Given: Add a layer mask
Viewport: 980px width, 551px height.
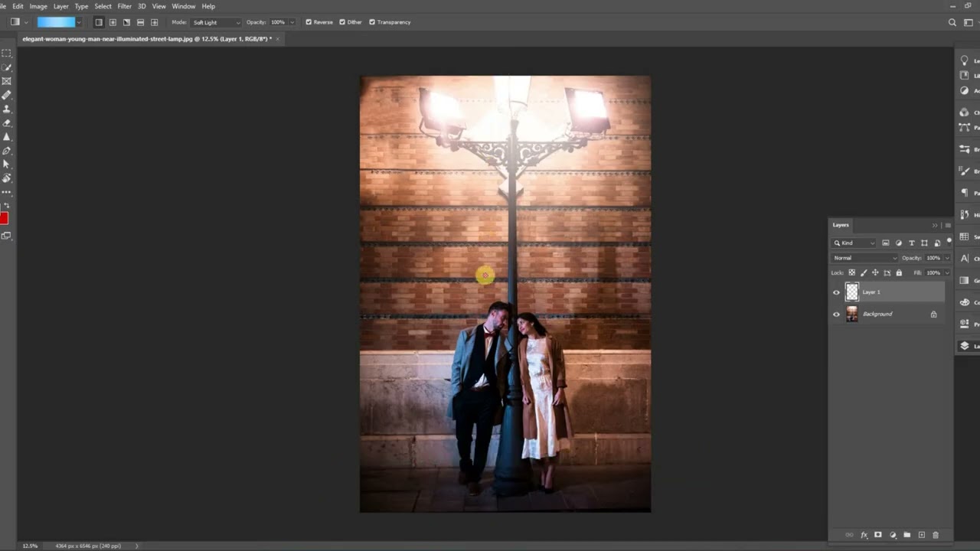Looking at the screenshot, I should coord(878,535).
